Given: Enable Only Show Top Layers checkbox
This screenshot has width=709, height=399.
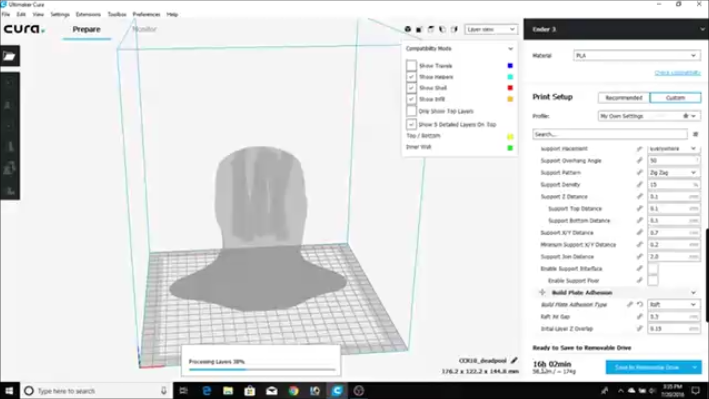Looking at the screenshot, I should [411, 111].
